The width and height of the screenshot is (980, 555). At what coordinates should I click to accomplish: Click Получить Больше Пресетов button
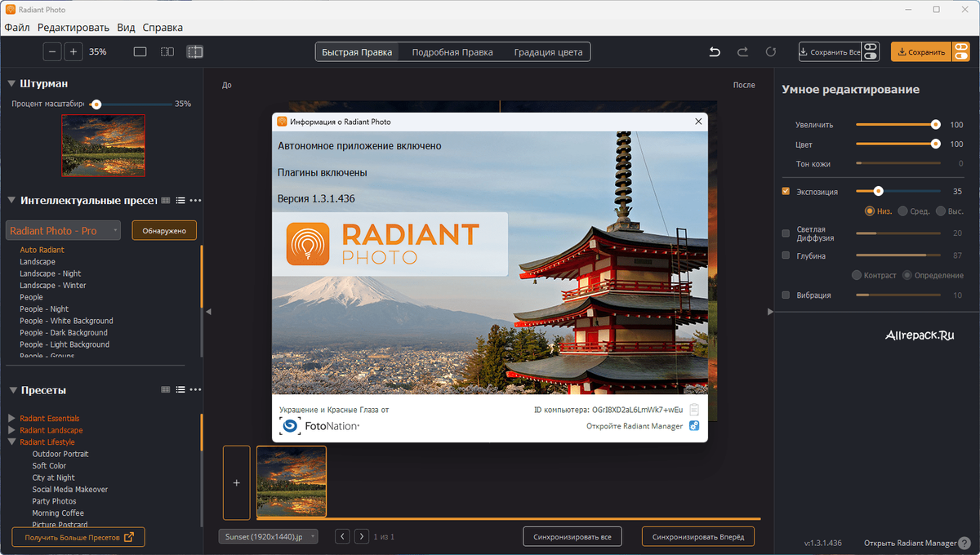tap(78, 537)
